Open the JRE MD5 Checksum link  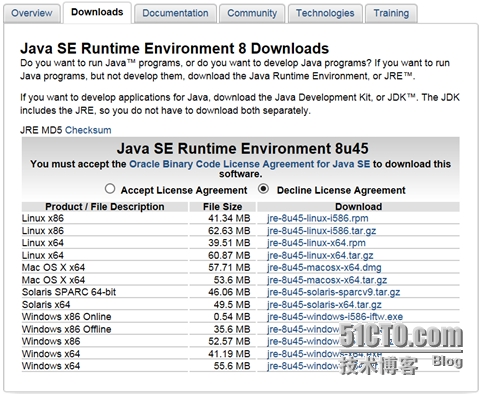click(x=88, y=130)
